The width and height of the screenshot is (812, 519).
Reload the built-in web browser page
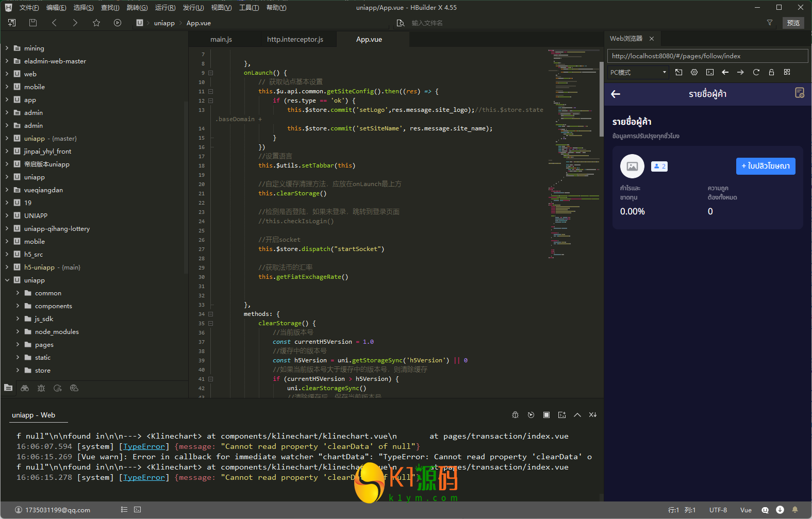click(x=756, y=72)
